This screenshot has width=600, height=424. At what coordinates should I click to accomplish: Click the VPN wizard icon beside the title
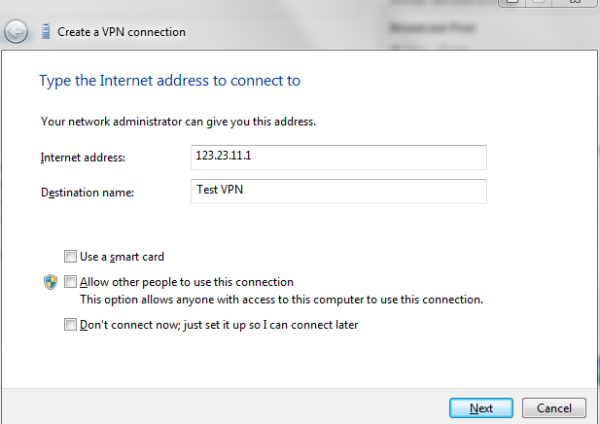point(46,31)
